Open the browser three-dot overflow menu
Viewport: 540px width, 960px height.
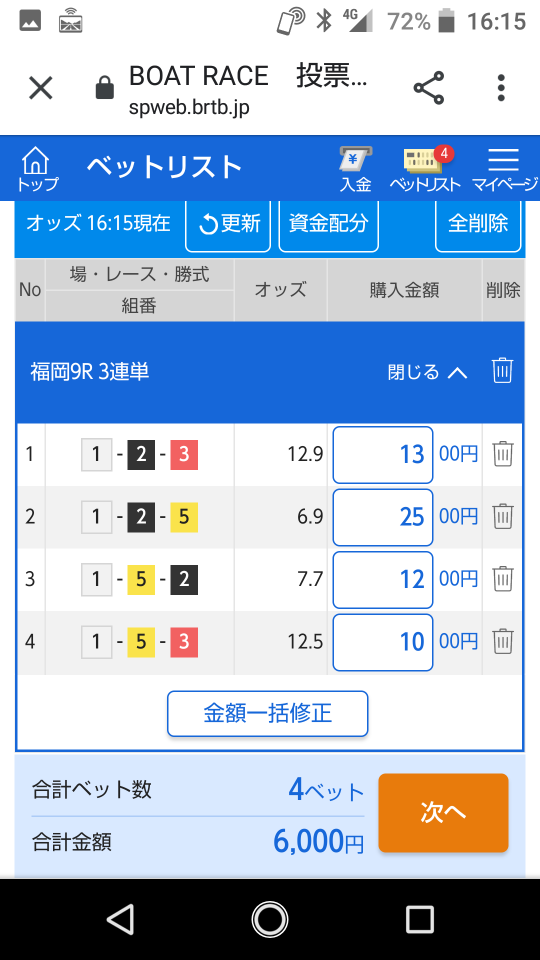tap(501, 88)
